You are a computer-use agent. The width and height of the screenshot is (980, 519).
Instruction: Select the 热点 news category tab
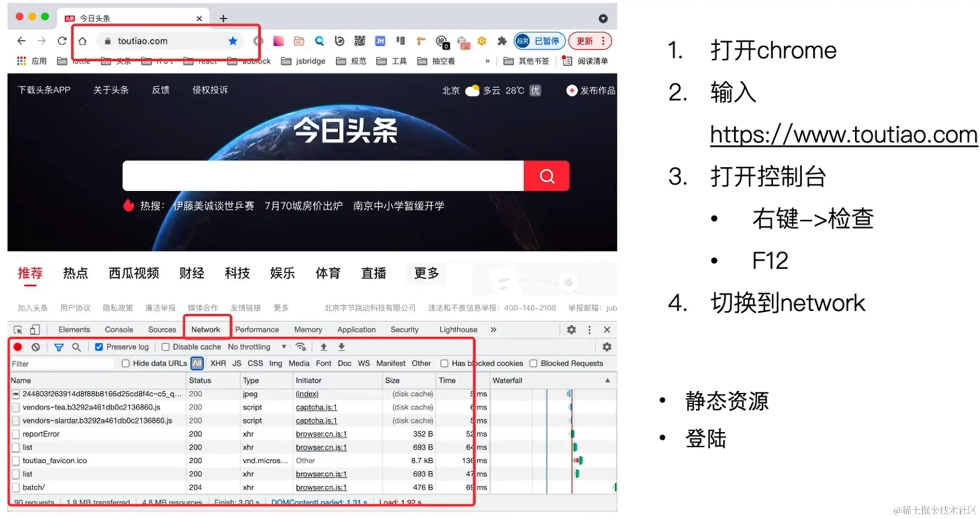click(75, 273)
